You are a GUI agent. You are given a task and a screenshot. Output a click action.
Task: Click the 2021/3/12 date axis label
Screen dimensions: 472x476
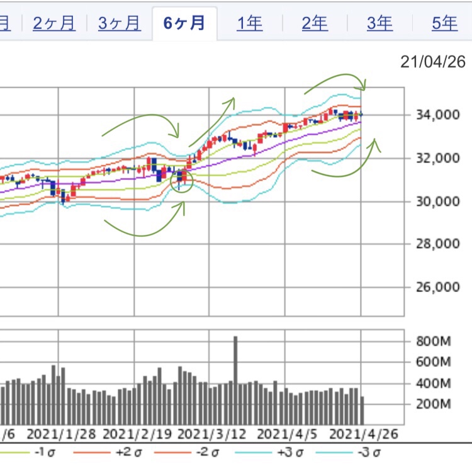tap(211, 434)
